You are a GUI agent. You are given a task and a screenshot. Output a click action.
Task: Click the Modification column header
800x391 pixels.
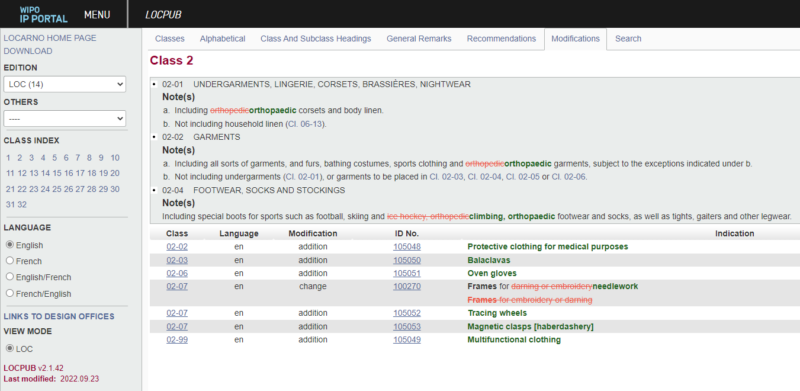(x=313, y=233)
